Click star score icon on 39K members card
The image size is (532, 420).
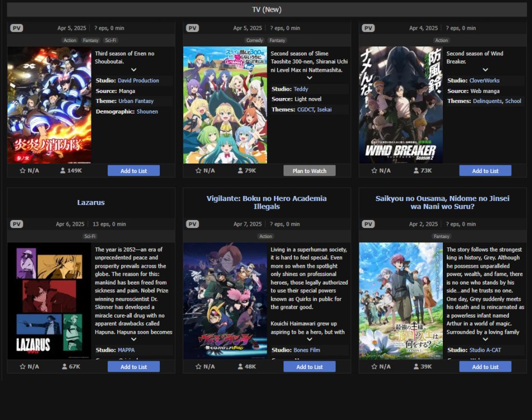click(x=374, y=366)
